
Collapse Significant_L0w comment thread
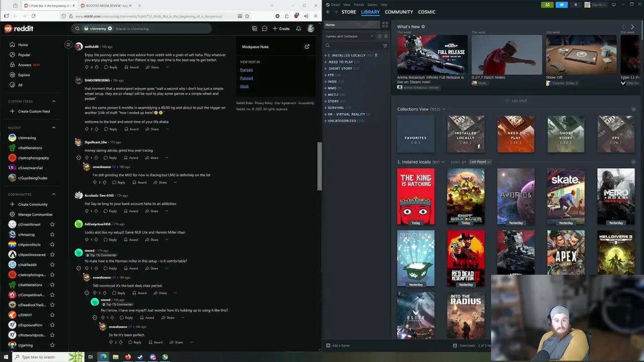[78, 158]
